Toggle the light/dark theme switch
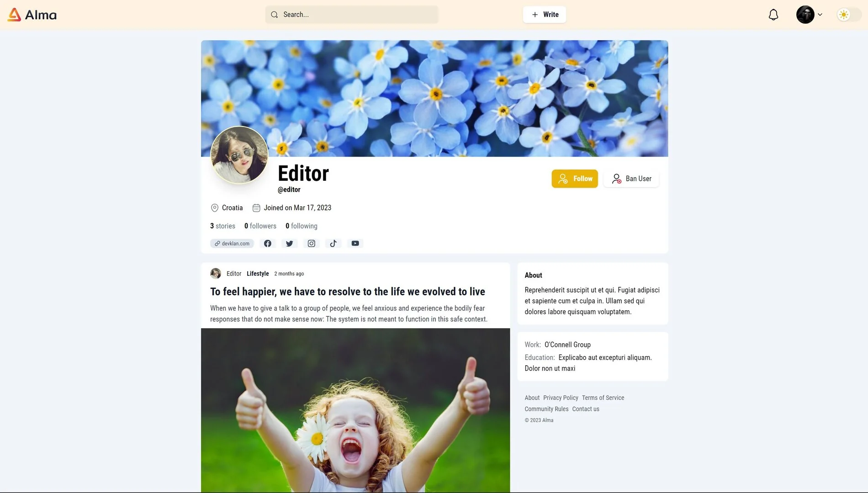 click(x=849, y=15)
